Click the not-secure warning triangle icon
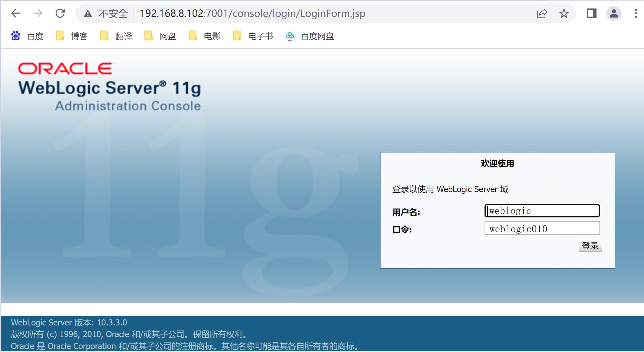 88,13
